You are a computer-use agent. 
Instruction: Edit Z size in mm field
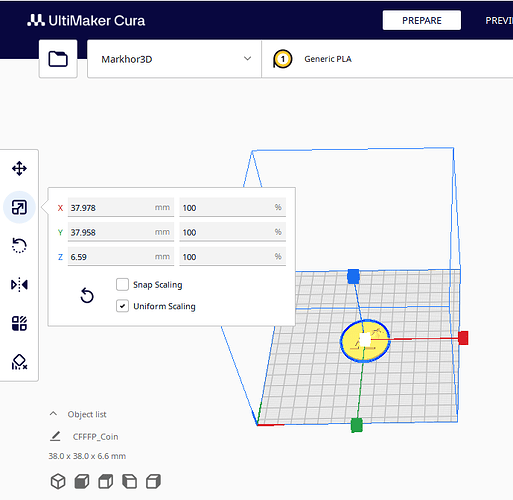point(121,257)
